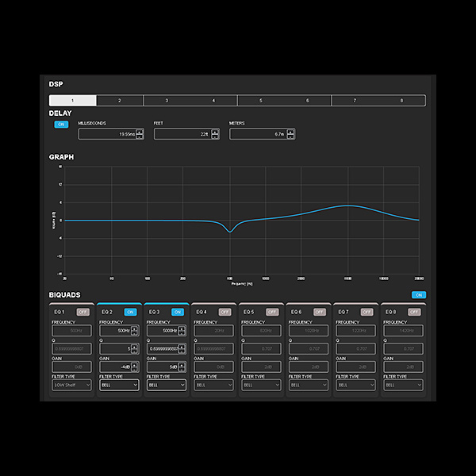
Task: Expand EQ 1 Low Shelf filter type dropdown
Action: pyautogui.click(x=71, y=385)
